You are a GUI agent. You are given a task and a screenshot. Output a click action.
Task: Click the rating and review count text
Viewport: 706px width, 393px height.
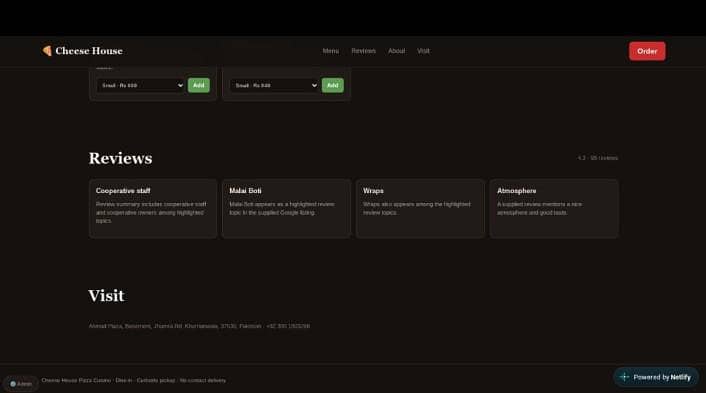(598, 158)
